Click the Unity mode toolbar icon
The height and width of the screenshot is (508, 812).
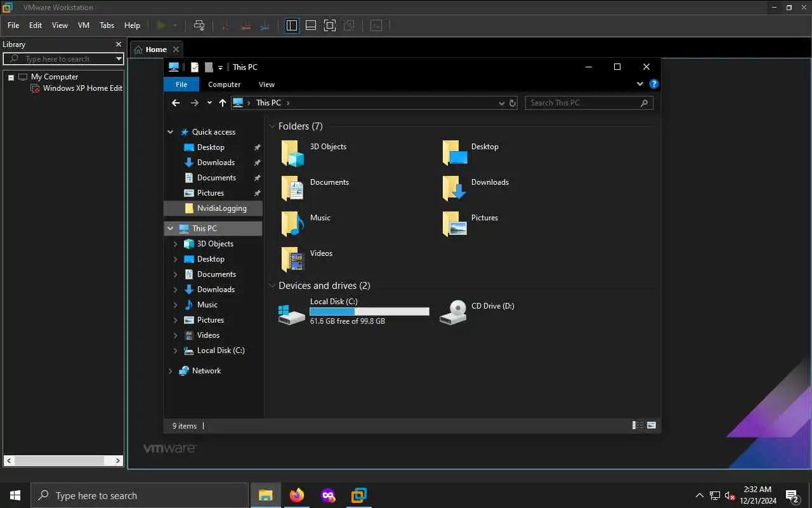click(349, 25)
